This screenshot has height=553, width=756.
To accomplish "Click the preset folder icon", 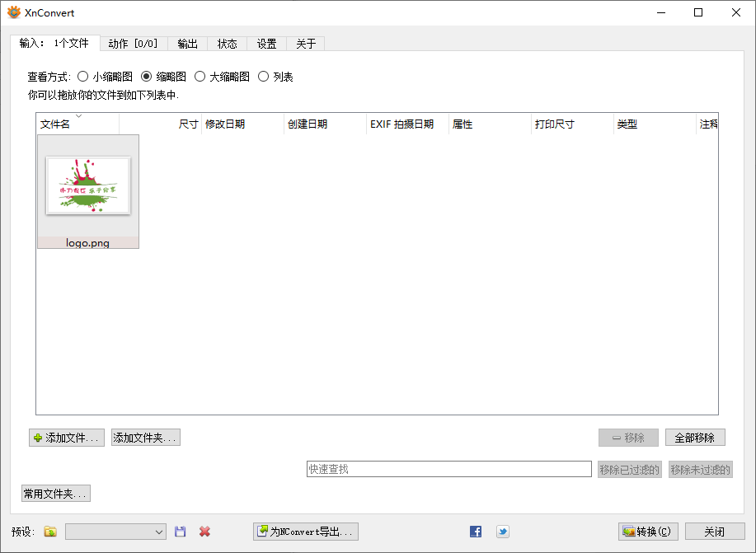I will point(50,532).
